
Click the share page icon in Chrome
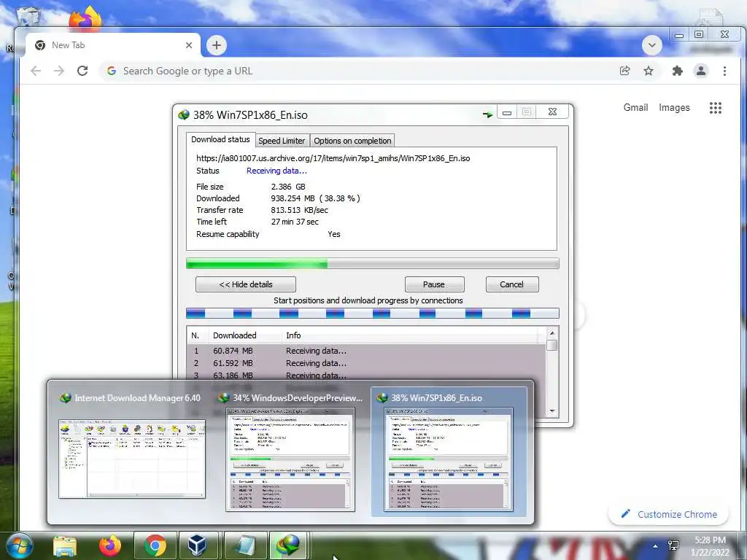click(624, 71)
